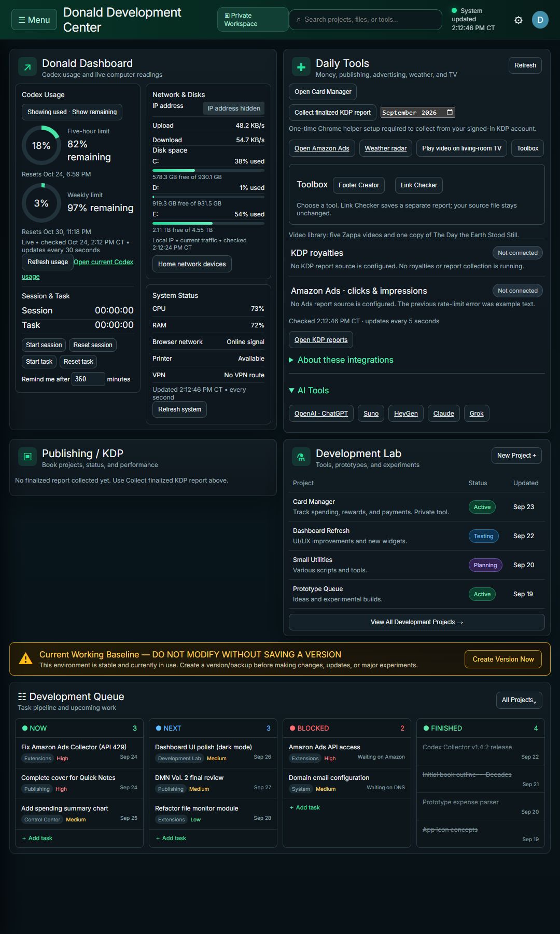Click Add task in NEXT column
The height and width of the screenshot is (934, 560).
click(x=171, y=838)
